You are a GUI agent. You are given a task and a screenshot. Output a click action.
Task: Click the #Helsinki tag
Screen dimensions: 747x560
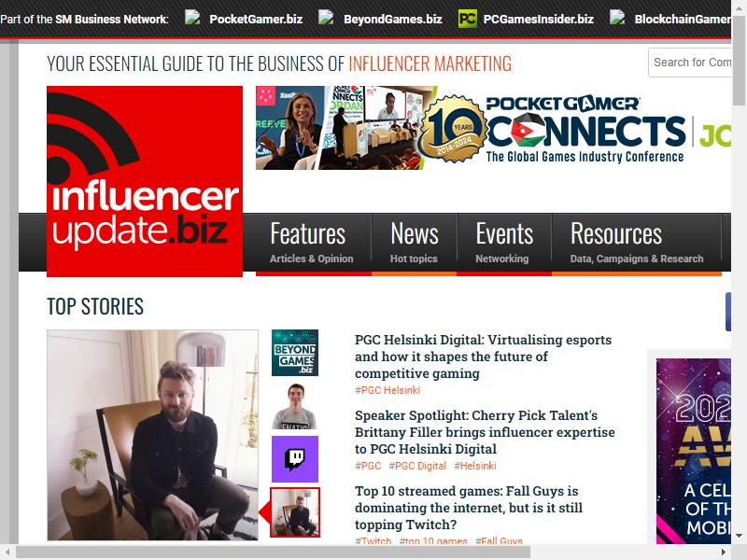click(475, 466)
